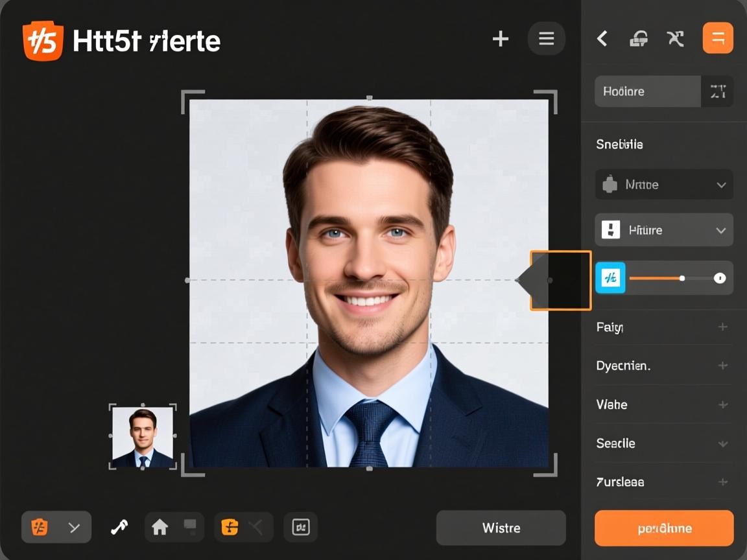Click the orange button at bottom right
The height and width of the screenshot is (560, 747).
tap(664, 528)
